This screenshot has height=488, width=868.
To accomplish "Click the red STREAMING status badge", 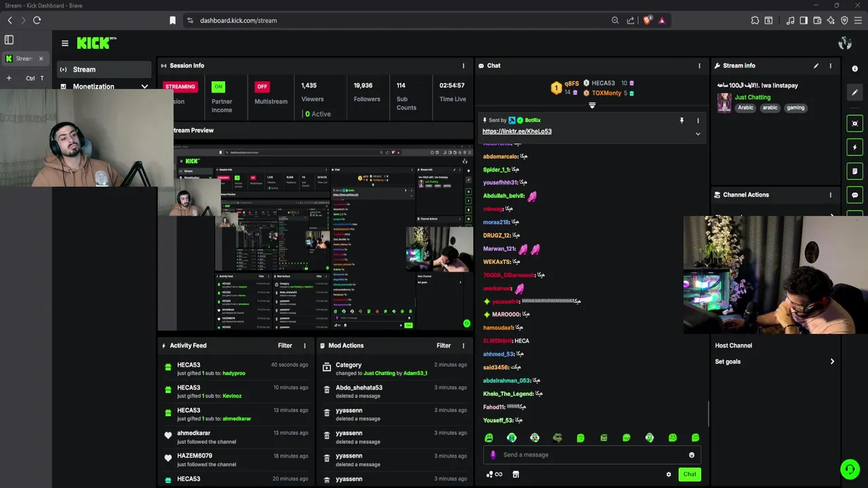I will click(180, 87).
